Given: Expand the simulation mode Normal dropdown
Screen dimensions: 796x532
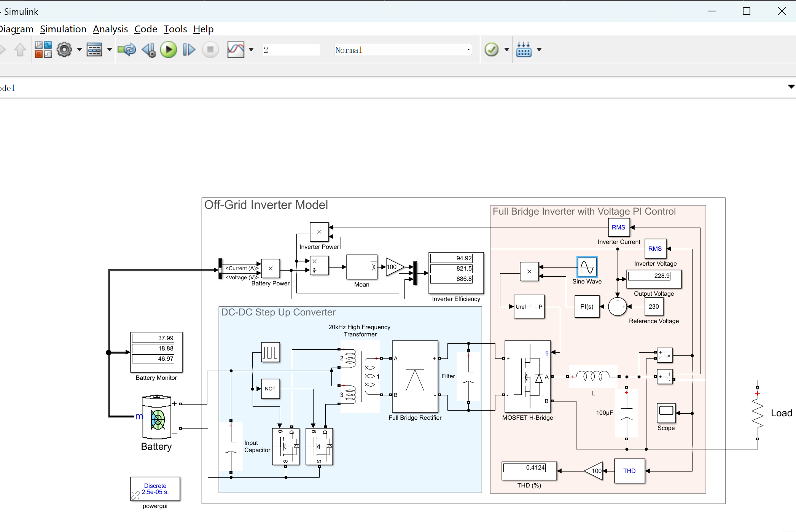Looking at the screenshot, I should pos(468,50).
